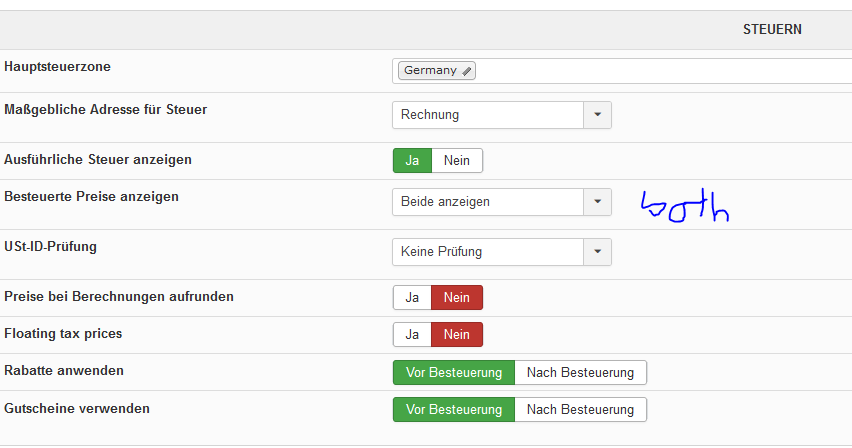
Task: Click the STEUERN section heading
Action: pos(772,30)
